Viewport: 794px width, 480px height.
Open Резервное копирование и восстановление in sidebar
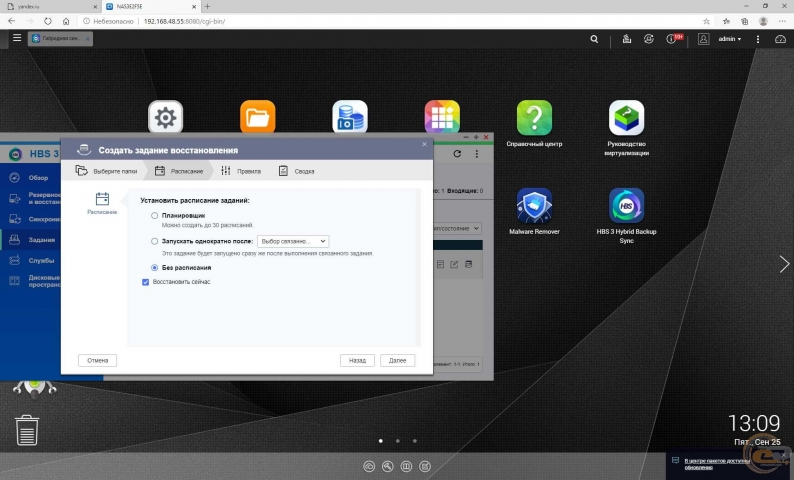(30, 198)
